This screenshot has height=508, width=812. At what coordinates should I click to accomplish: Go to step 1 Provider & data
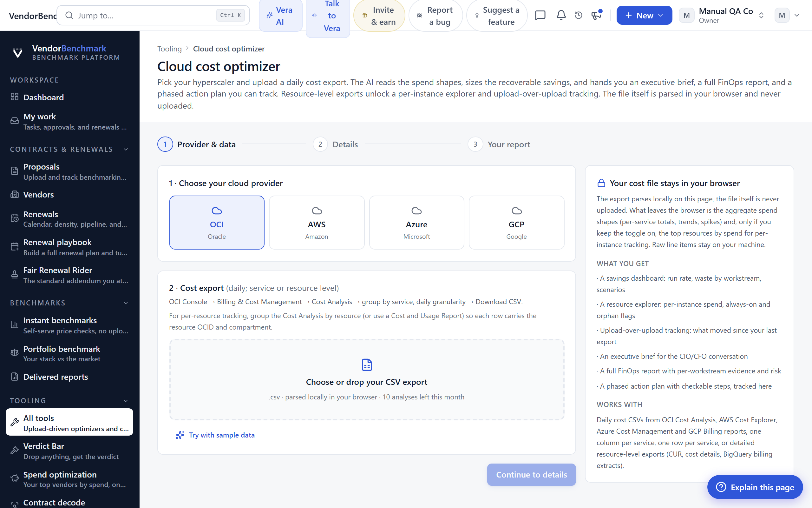pyautogui.click(x=197, y=144)
